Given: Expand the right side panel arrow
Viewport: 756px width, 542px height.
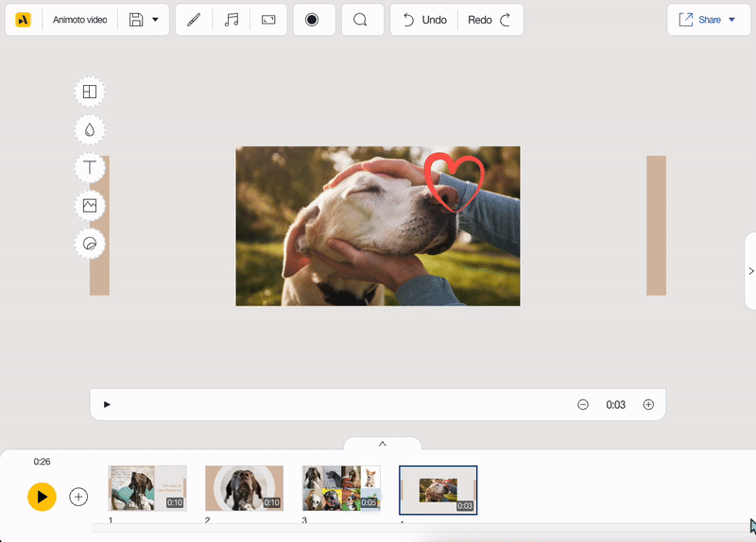Looking at the screenshot, I should point(750,271).
